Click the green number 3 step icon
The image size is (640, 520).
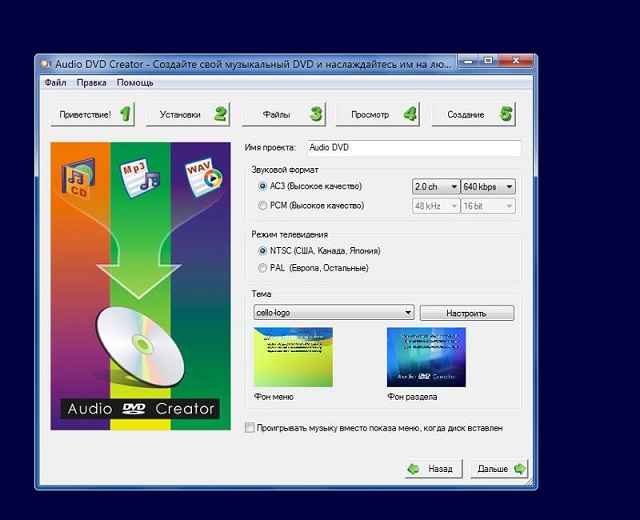(316, 114)
